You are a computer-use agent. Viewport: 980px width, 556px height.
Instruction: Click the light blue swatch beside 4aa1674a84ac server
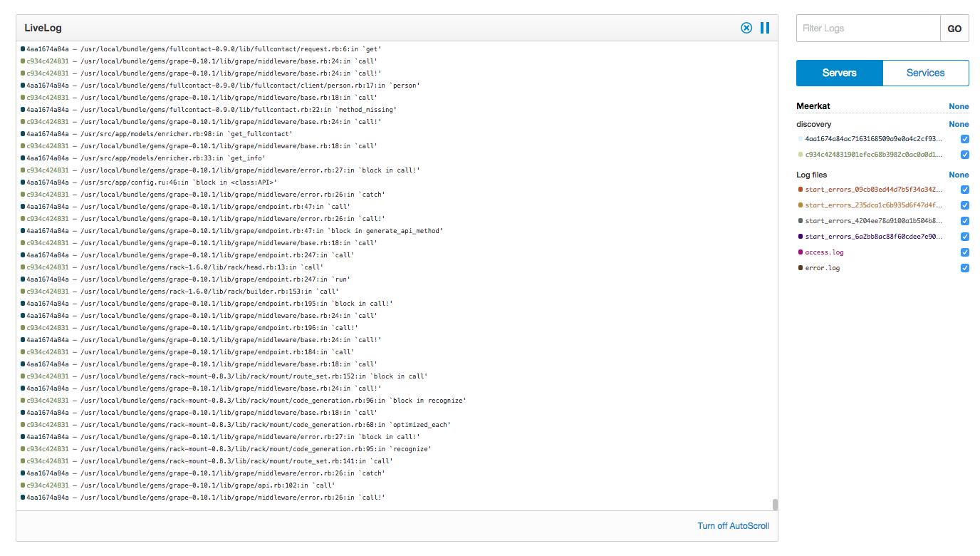(x=801, y=139)
